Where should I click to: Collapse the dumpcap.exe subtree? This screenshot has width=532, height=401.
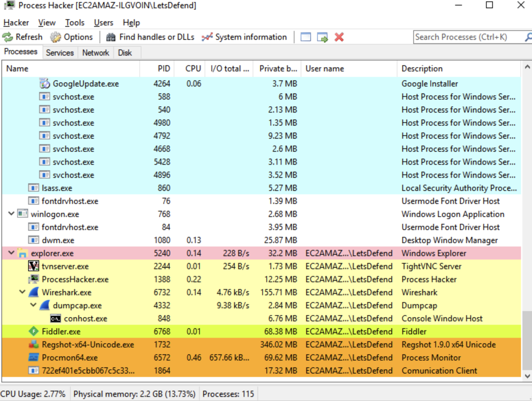(33, 305)
